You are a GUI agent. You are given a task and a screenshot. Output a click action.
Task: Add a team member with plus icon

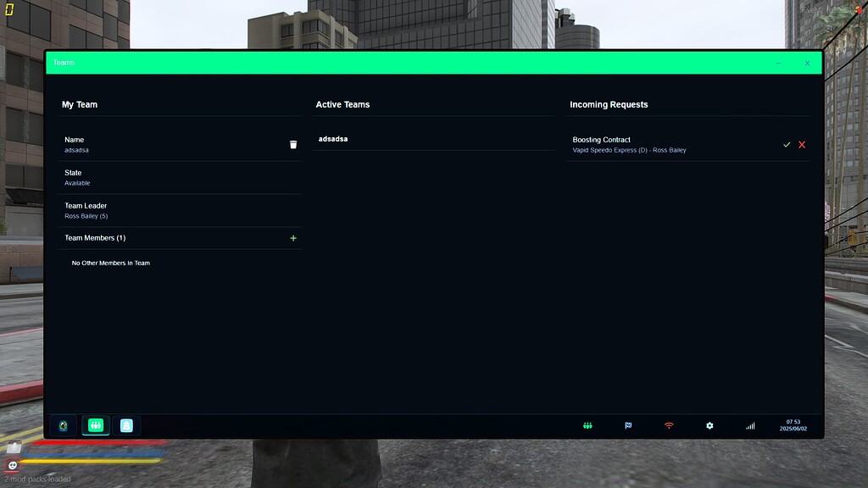point(293,238)
